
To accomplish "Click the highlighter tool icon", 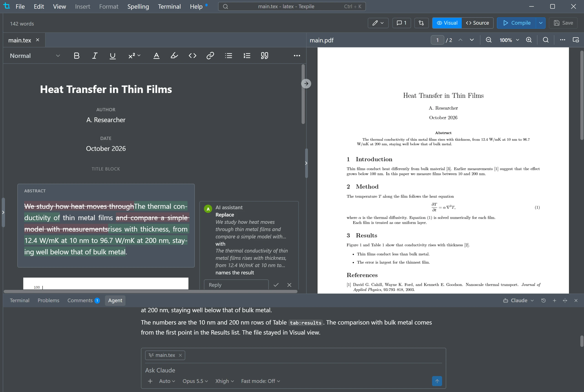I will coord(174,56).
